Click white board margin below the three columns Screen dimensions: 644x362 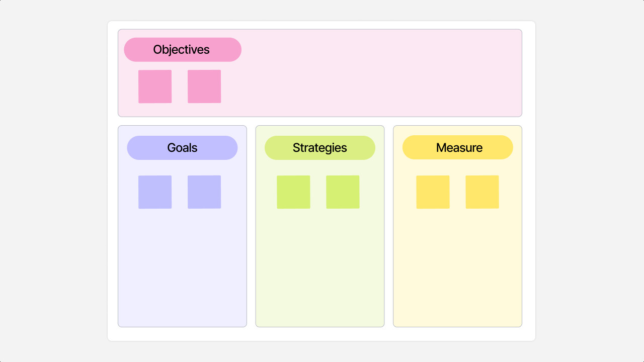coord(322,334)
